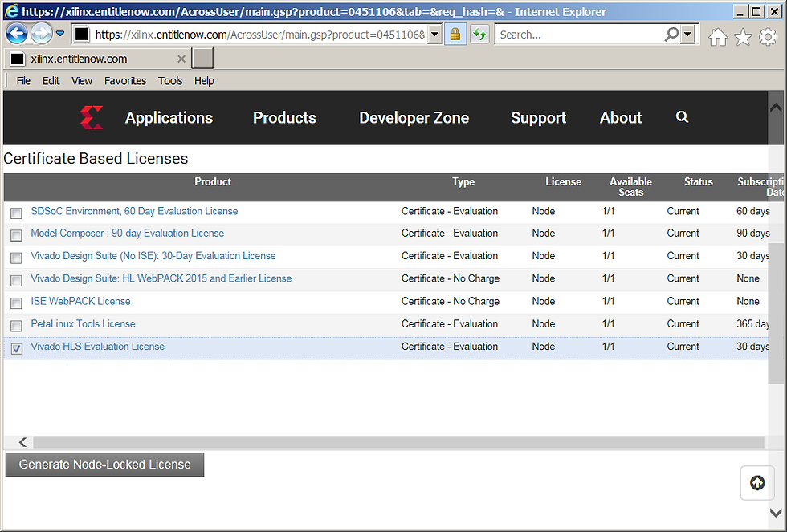
Task: Click the red Xilinx logo
Action: coord(92,117)
